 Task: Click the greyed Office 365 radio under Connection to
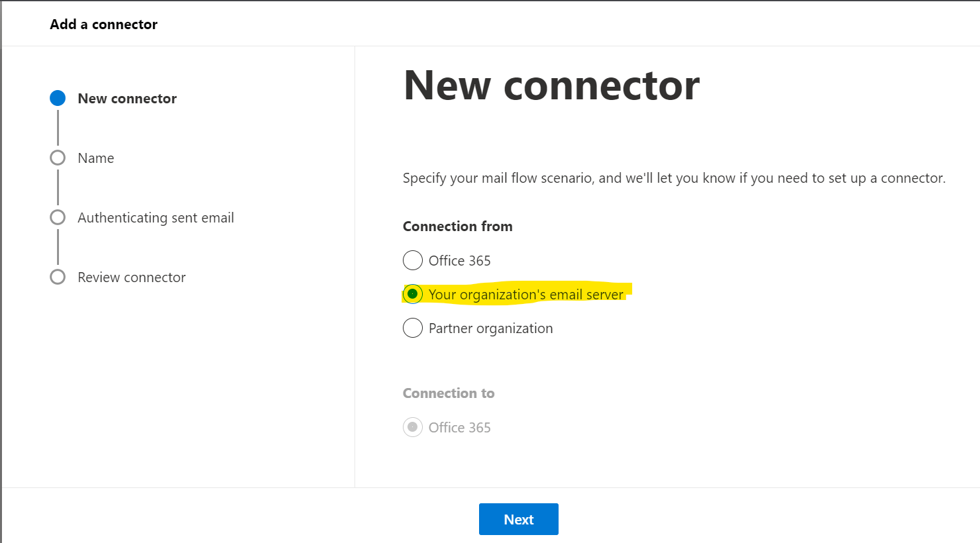[x=413, y=427]
